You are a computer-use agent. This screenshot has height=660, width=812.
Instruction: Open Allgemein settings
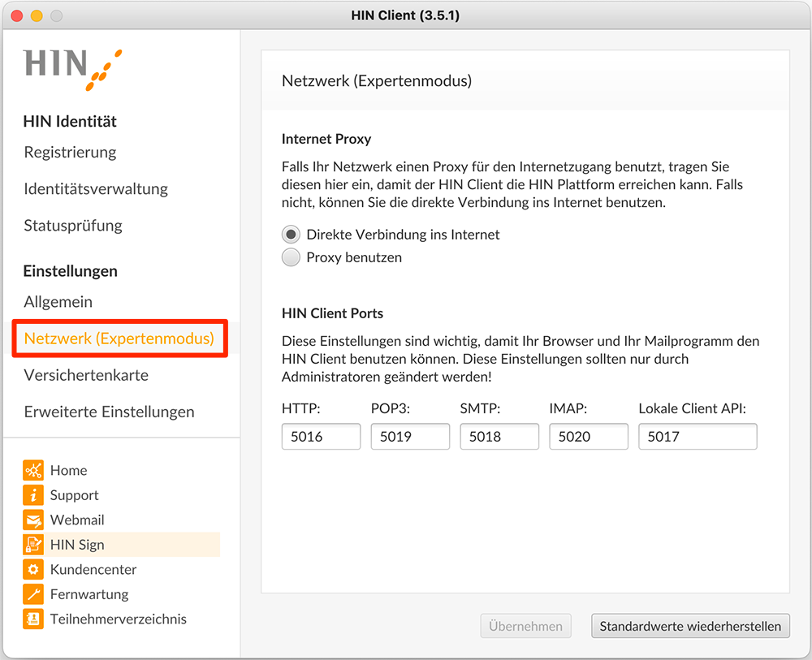coord(58,302)
